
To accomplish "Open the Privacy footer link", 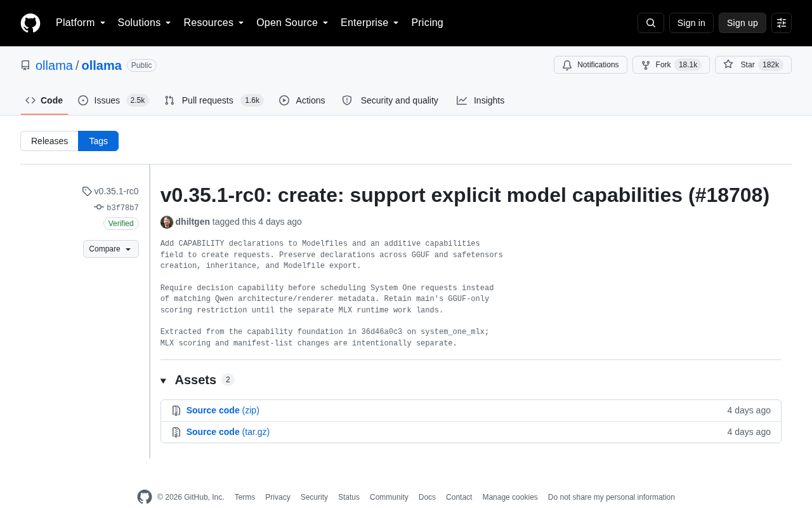I will [278, 497].
